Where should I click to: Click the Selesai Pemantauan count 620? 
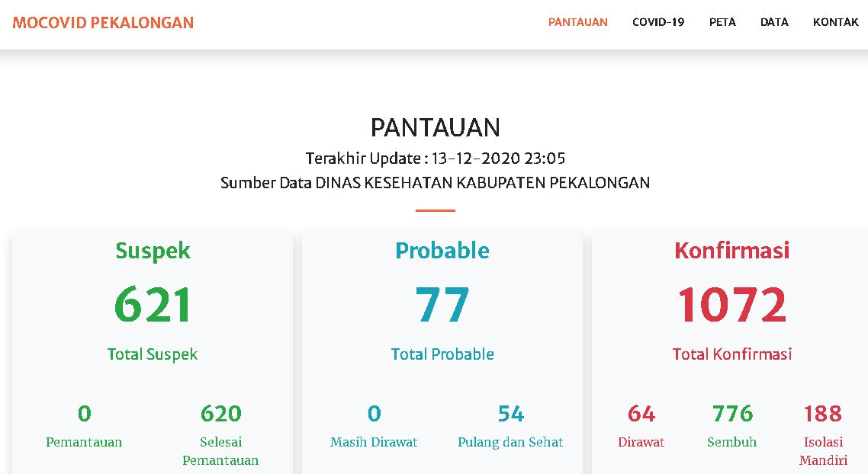click(x=220, y=414)
